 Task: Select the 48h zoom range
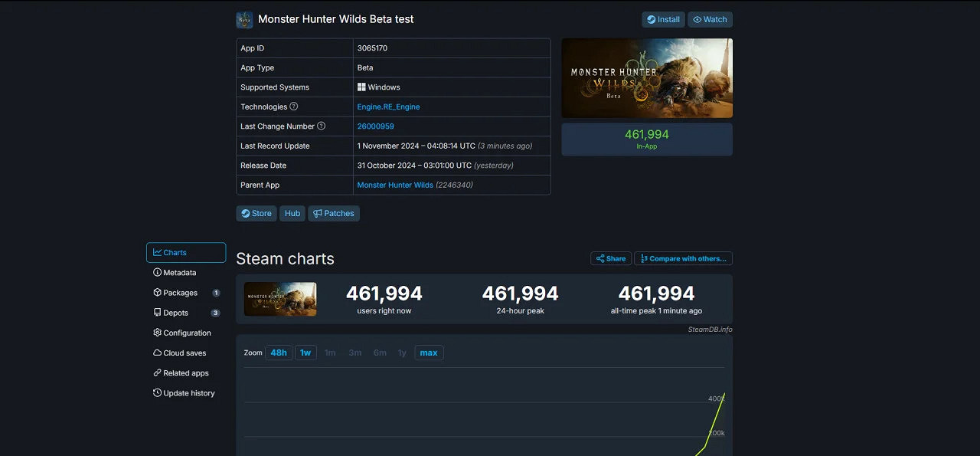tap(278, 352)
